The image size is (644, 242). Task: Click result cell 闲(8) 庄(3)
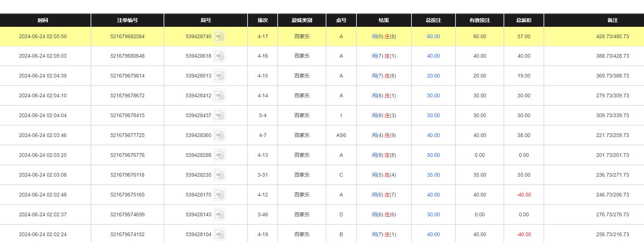pyautogui.click(x=384, y=116)
